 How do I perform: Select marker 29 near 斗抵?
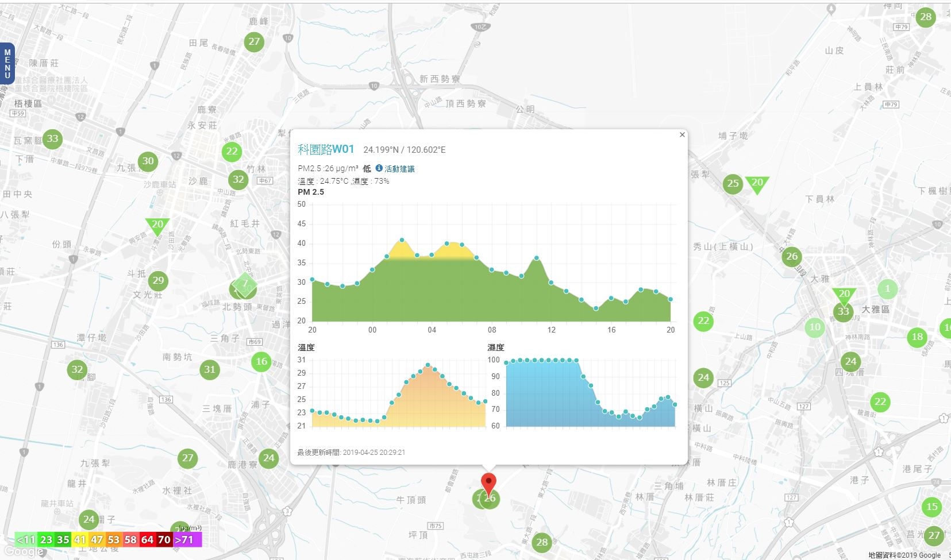pos(158,281)
